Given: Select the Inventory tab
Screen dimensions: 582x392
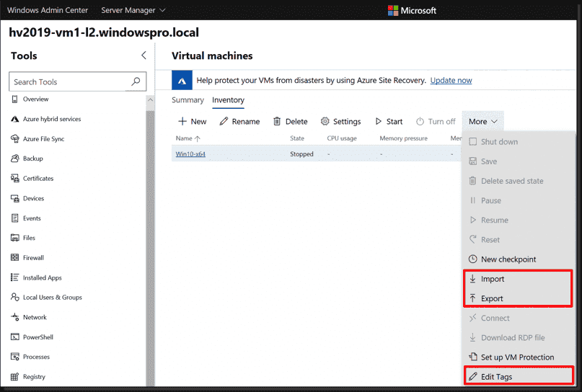Looking at the screenshot, I should pos(229,99).
